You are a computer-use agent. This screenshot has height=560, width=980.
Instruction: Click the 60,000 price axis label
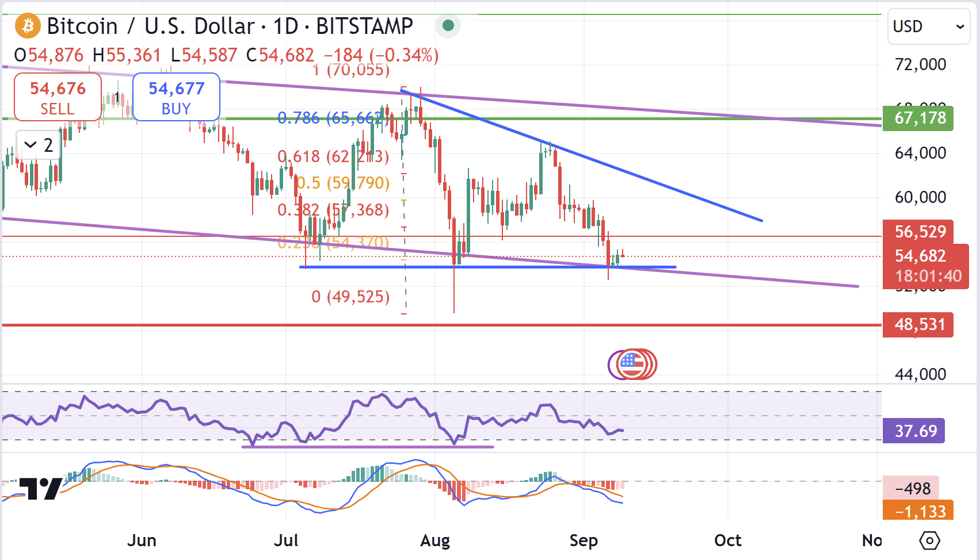point(920,197)
